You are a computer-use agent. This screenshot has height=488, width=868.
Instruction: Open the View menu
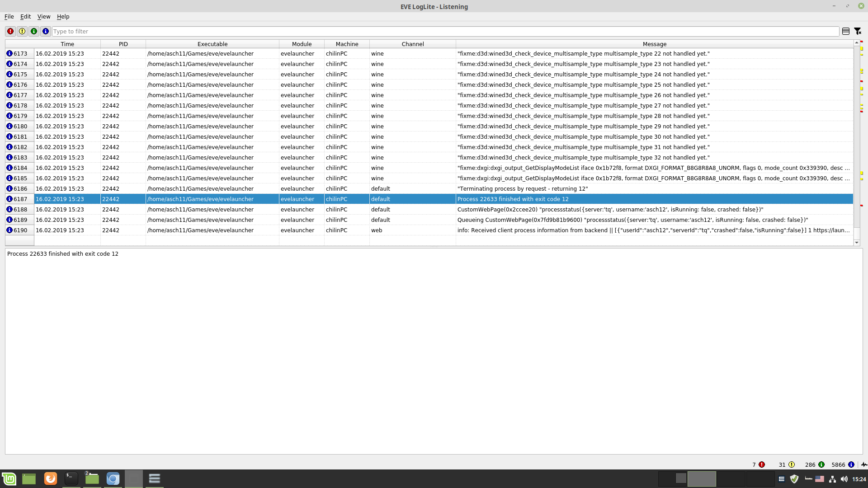pos(43,16)
